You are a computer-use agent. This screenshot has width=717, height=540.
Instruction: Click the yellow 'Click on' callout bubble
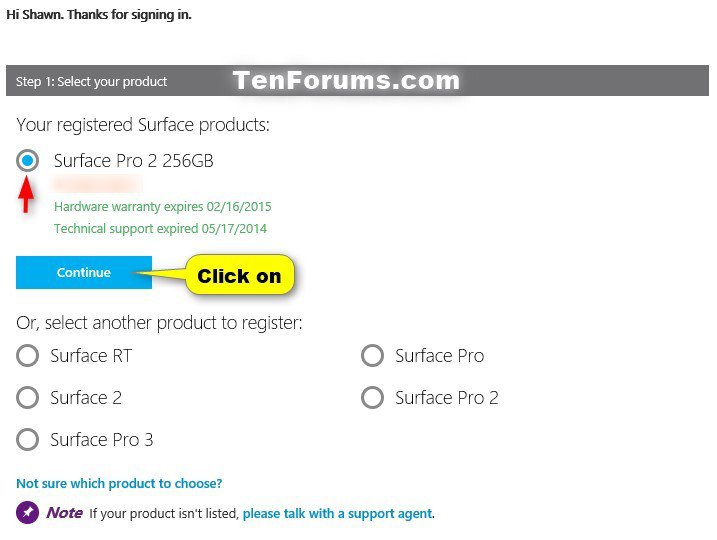click(240, 275)
